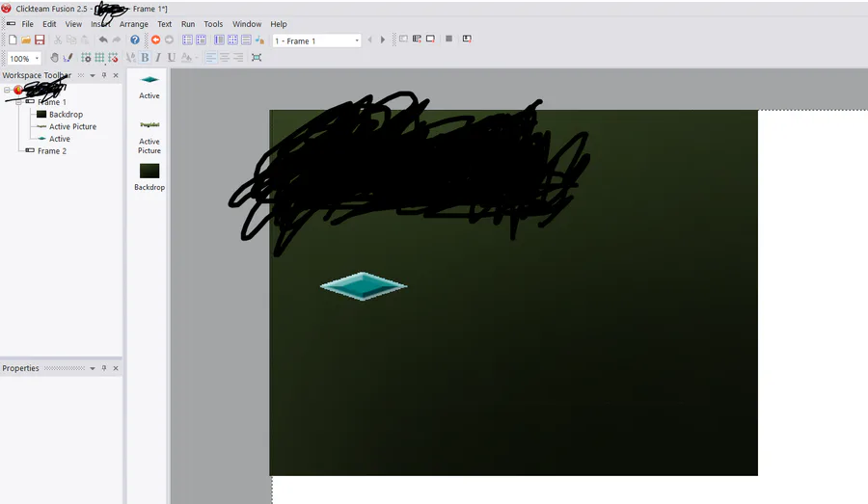Undo with the left curved arrow
Image resolution: width=868 pixels, height=504 pixels.
tap(103, 40)
